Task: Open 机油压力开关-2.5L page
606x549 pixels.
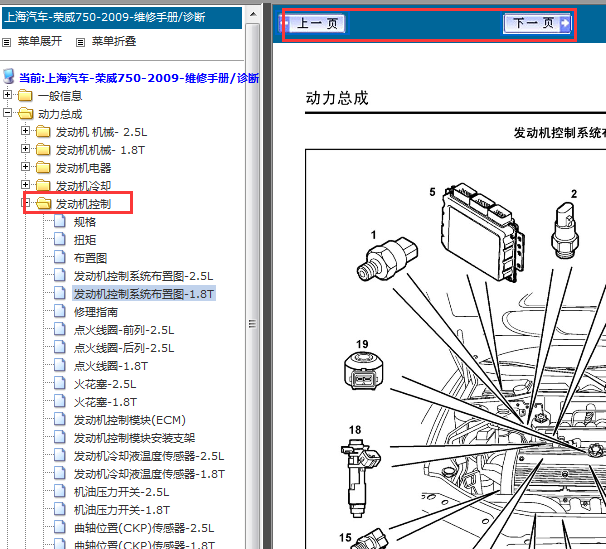Action: 121,492
